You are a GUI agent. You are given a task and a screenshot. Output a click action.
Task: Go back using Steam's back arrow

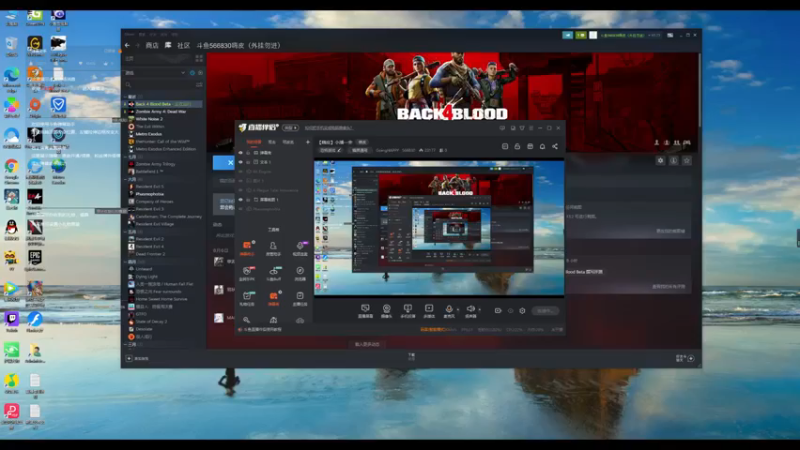click(x=127, y=45)
